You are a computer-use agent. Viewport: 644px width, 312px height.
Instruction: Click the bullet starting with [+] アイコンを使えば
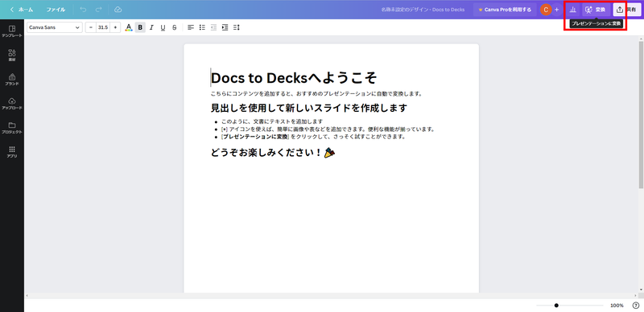pyautogui.click(x=328, y=129)
